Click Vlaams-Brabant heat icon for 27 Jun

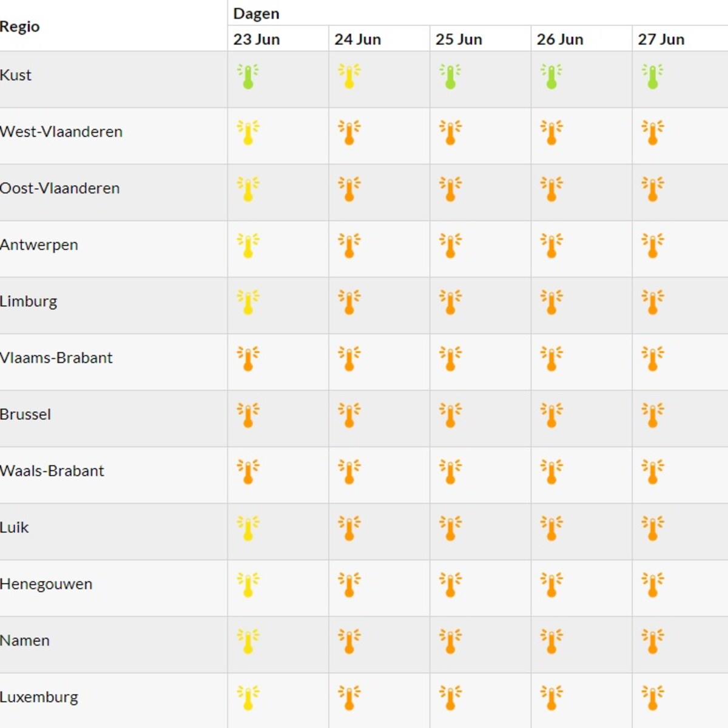[653, 359]
